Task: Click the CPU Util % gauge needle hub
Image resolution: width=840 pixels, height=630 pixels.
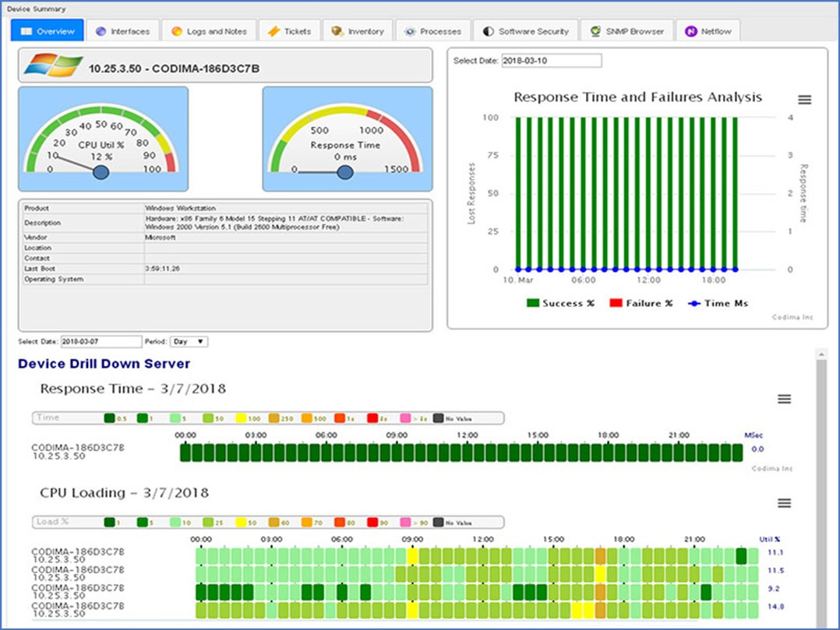Action: (101, 172)
